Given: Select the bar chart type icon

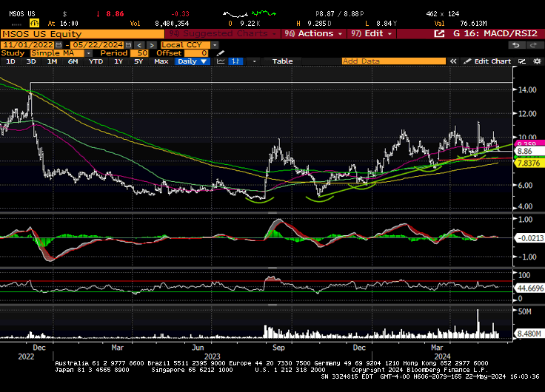Looking at the screenshot, I should (235, 61).
